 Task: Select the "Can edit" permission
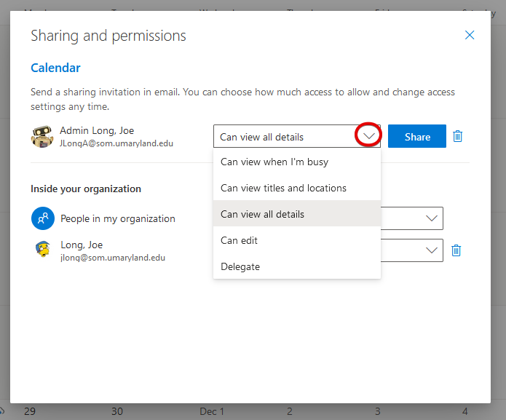[240, 240]
